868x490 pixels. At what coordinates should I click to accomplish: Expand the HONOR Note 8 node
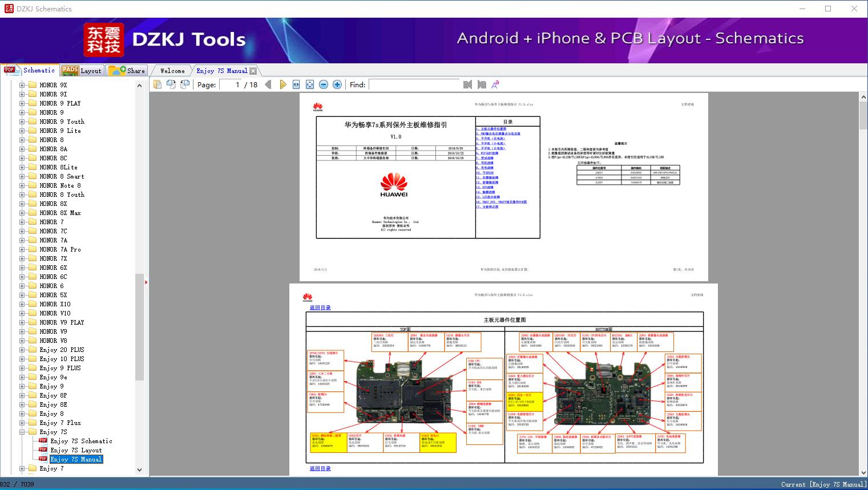22,185
